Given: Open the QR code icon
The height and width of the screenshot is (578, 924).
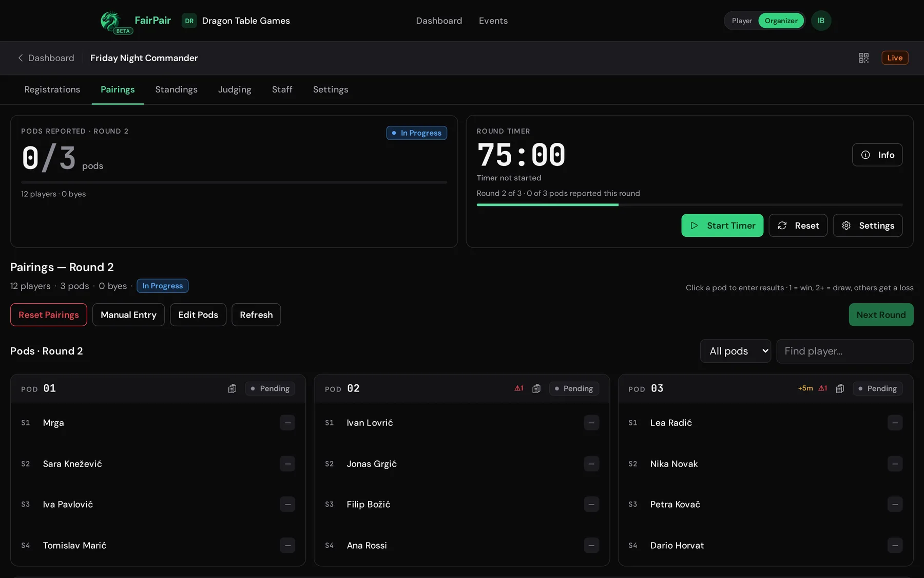Looking at the screenshot, I should (x=863, y=58).
